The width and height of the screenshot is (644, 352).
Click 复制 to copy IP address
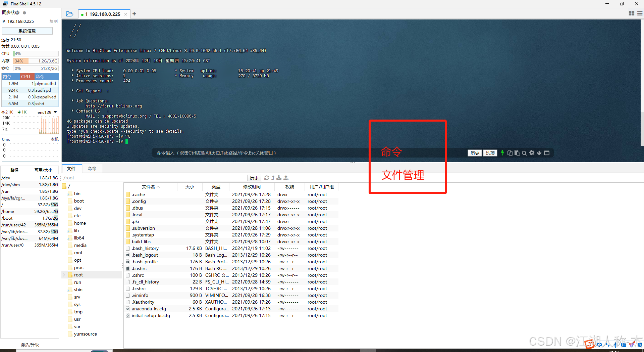point(54,21)
